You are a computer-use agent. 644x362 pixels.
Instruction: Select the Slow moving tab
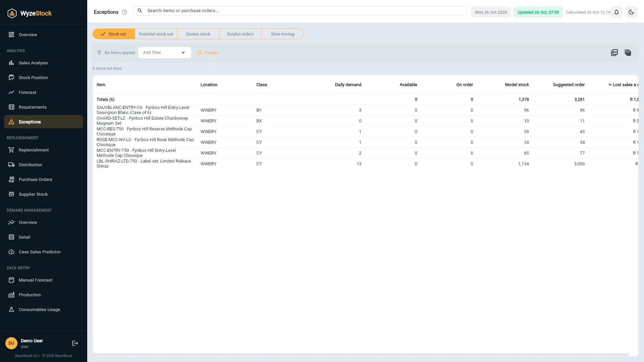(x=282, y=34)
